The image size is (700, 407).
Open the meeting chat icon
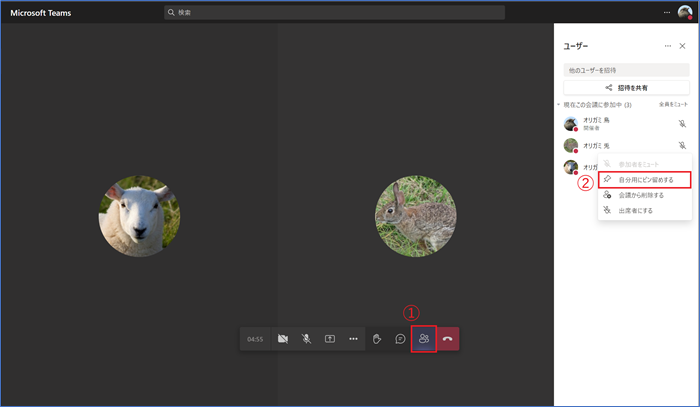(400, 339)
